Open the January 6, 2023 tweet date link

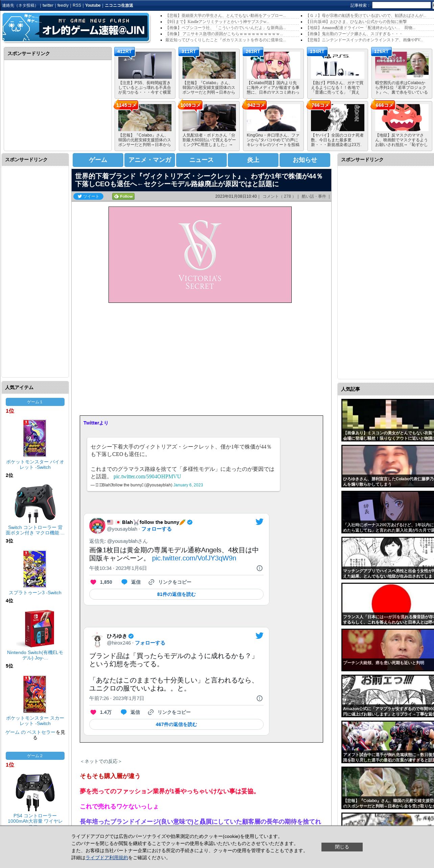pyautogui.click(x=188, y=485)
